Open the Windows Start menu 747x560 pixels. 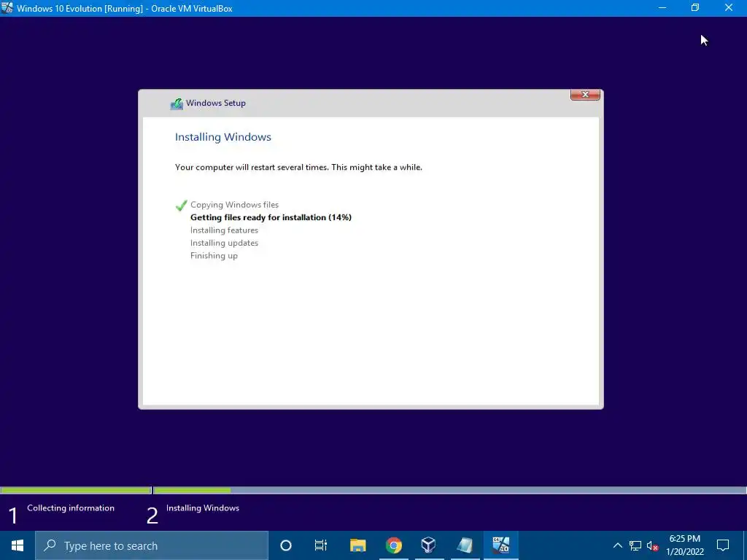click(x=18, y=545)
